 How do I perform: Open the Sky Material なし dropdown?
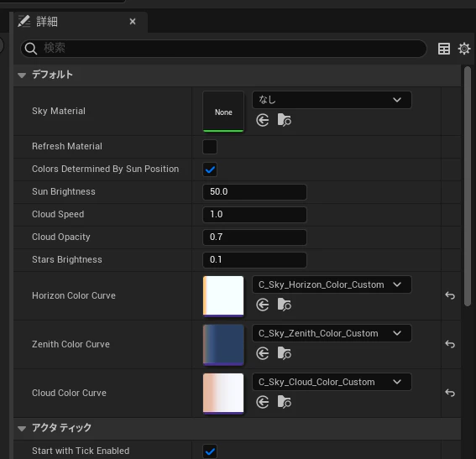[x=332, y=100]
